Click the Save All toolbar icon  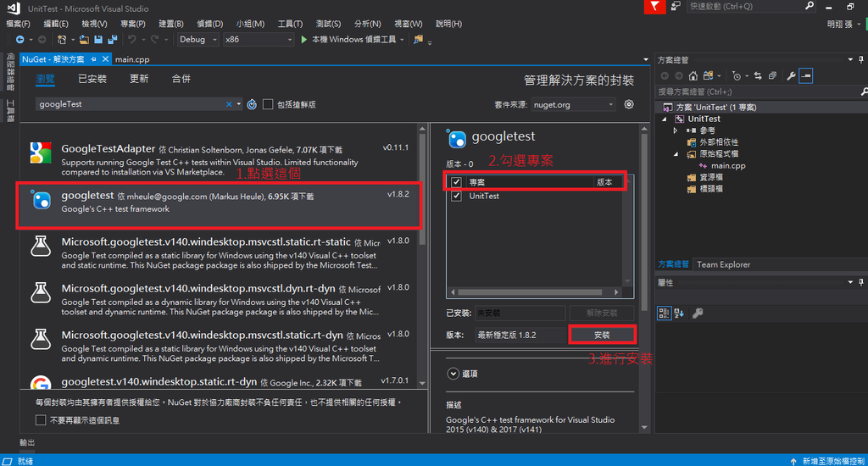[x=113, y=39]
